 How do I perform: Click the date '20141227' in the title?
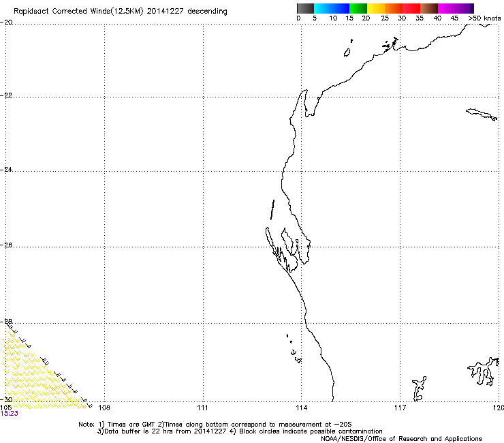tap(166, 12)
